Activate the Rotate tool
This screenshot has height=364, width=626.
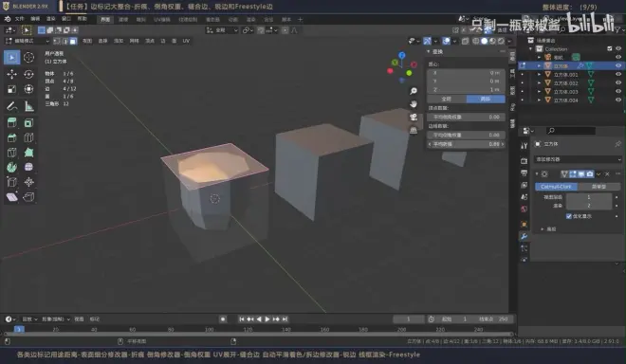[28, 74]
